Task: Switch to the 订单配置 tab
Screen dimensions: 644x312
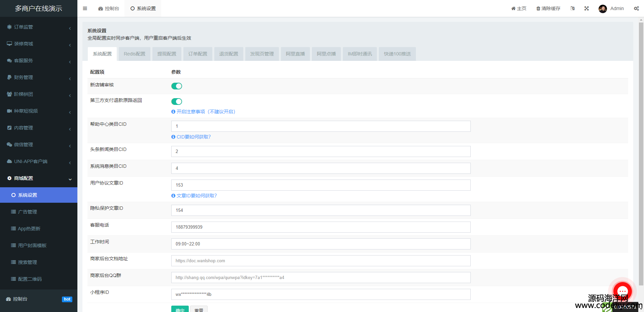Action: (198, 54)
